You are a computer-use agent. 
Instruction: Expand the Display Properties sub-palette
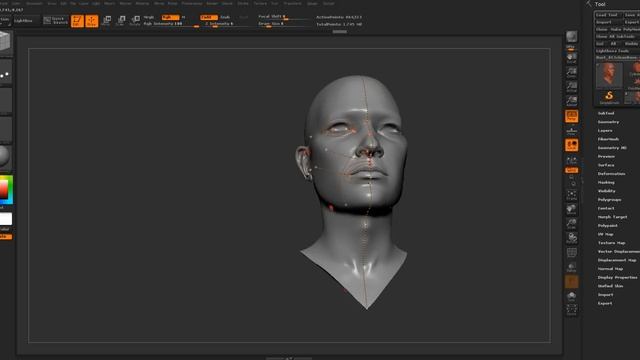618,278
